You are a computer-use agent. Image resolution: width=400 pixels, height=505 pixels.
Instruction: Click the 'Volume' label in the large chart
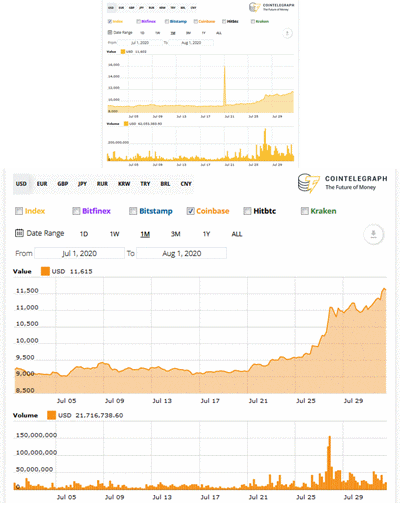(x=25, y=415)
